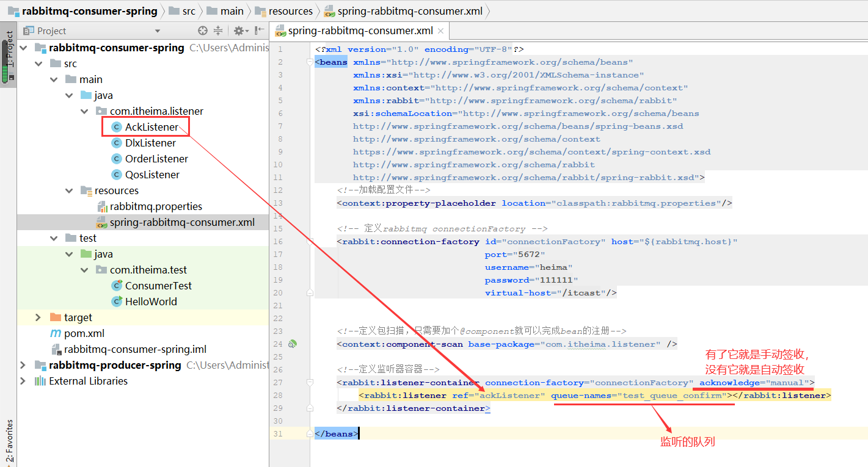The width and height of the screenshot is (868, 467).
Task: Click the External Libraries bar-chart icon
Action: [40, 381]
